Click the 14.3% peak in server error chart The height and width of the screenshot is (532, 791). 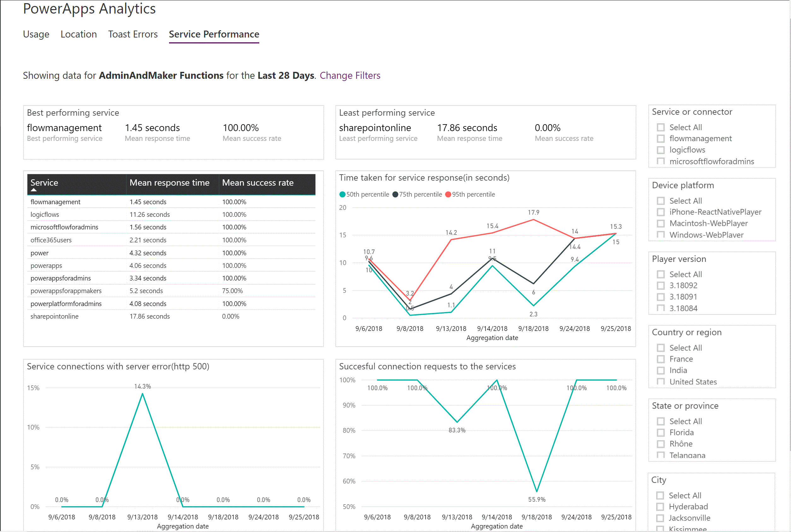(x=143, y=393)
